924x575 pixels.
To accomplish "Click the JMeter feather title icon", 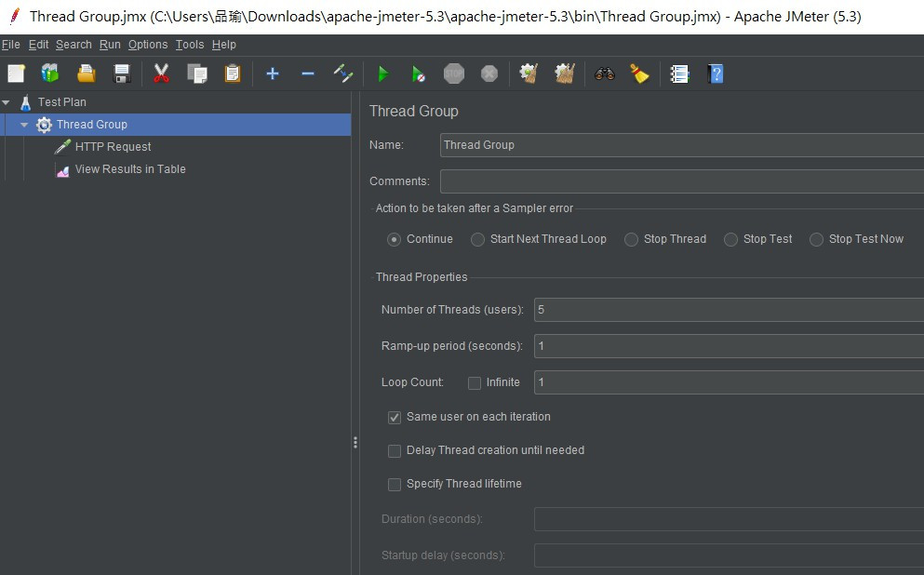I will point(15,16).
